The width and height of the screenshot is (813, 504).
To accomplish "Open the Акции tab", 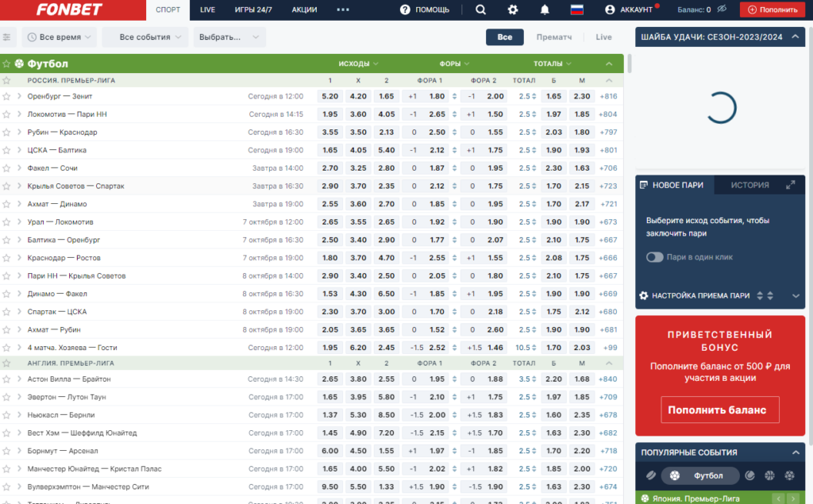I will click(x=304, y=10).
